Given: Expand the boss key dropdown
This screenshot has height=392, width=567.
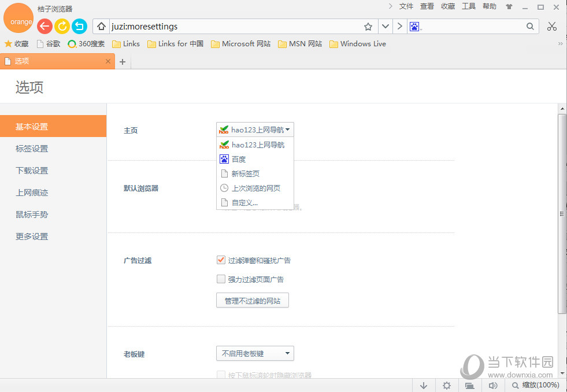Looking at the screenshot, I should coord(255,353).
